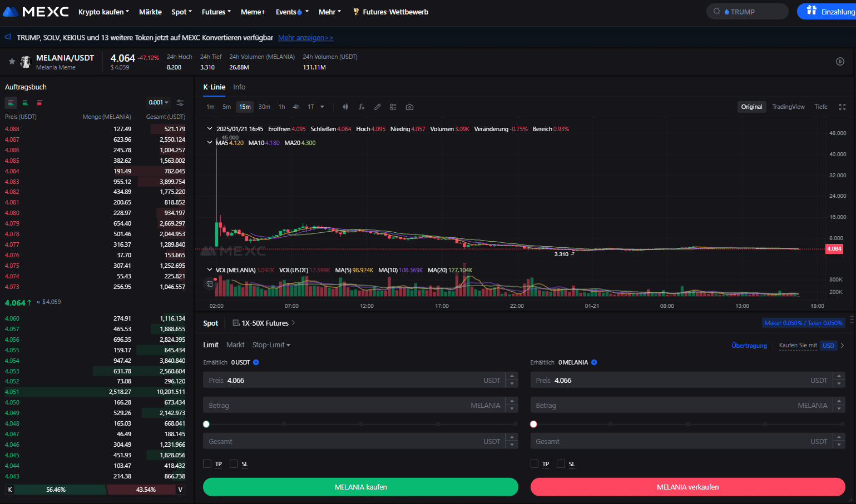Collapse the MA indicator line chevron

[210, 142]
